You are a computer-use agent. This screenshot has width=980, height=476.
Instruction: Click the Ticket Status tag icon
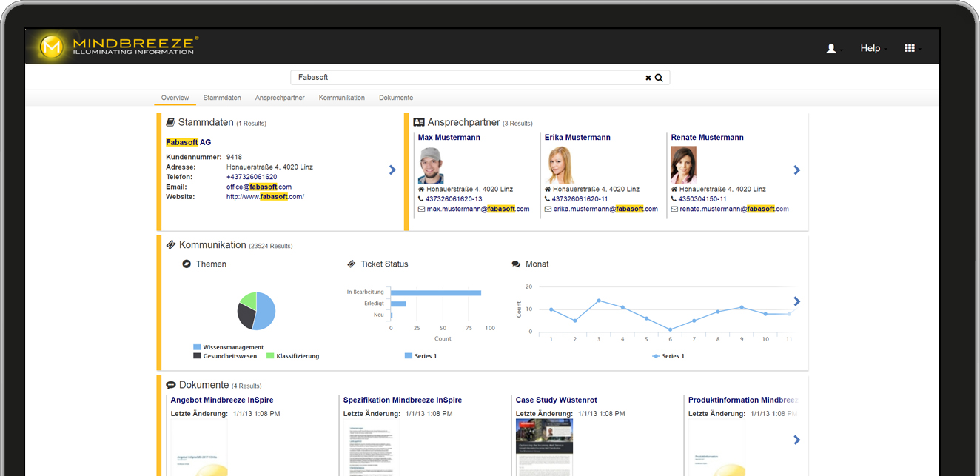pos(352,264)
